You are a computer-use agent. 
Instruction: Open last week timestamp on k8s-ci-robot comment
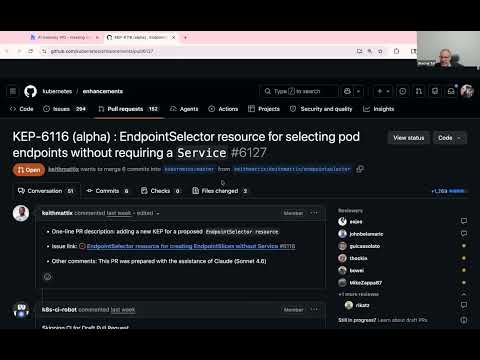pyautogui.click(x=123, y=310)
